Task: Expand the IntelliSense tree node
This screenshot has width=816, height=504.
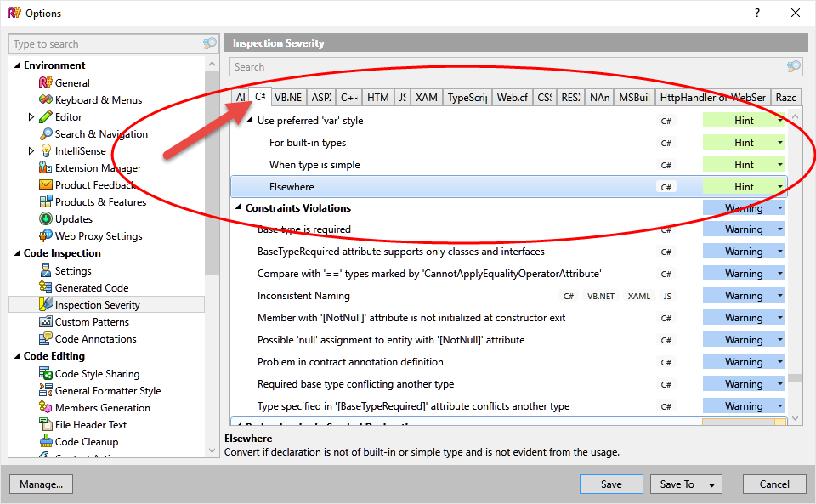Action: [31, 150]
